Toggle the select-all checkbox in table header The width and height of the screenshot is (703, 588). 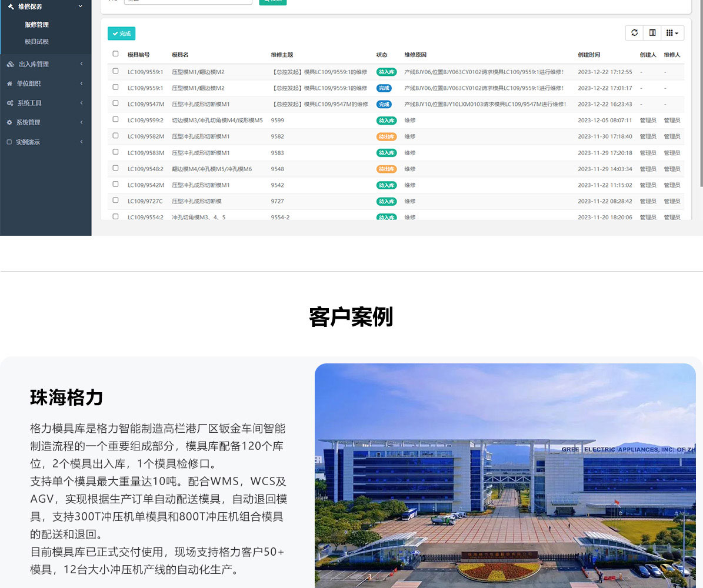pos(115,54)
